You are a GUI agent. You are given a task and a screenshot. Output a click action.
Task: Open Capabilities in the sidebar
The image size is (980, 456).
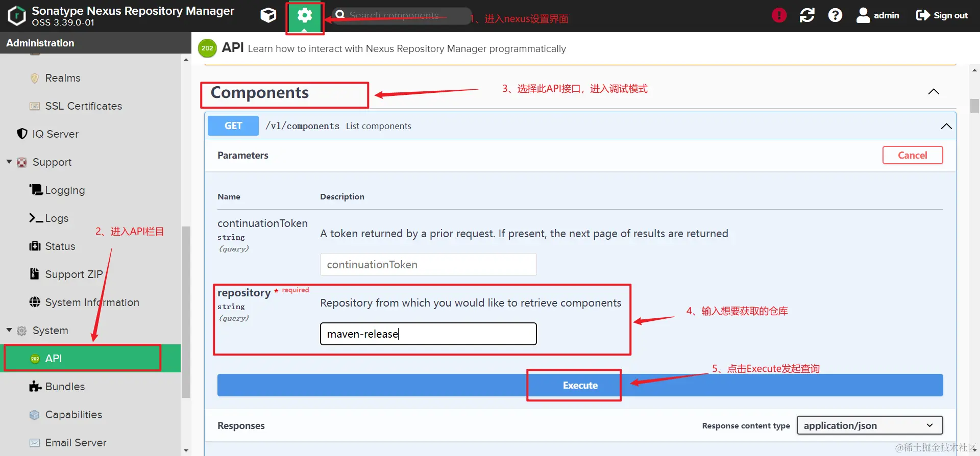click(x=73, y=415)
